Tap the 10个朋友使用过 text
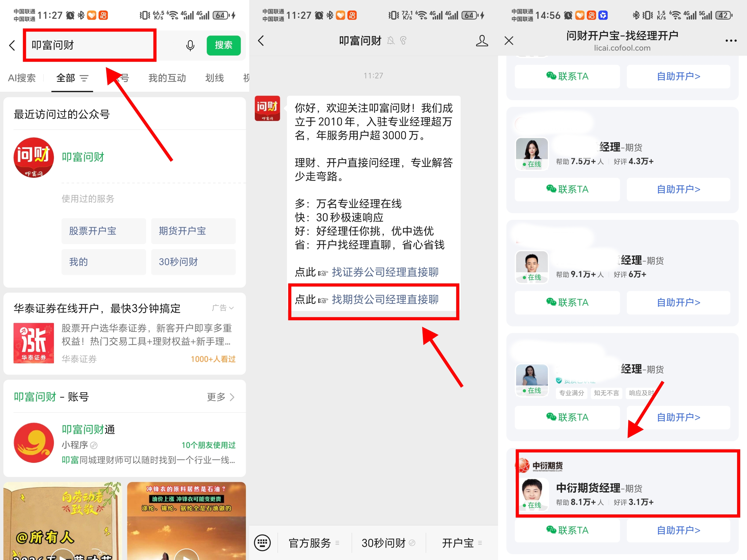The image size is (747, 560). coord(208,445)
